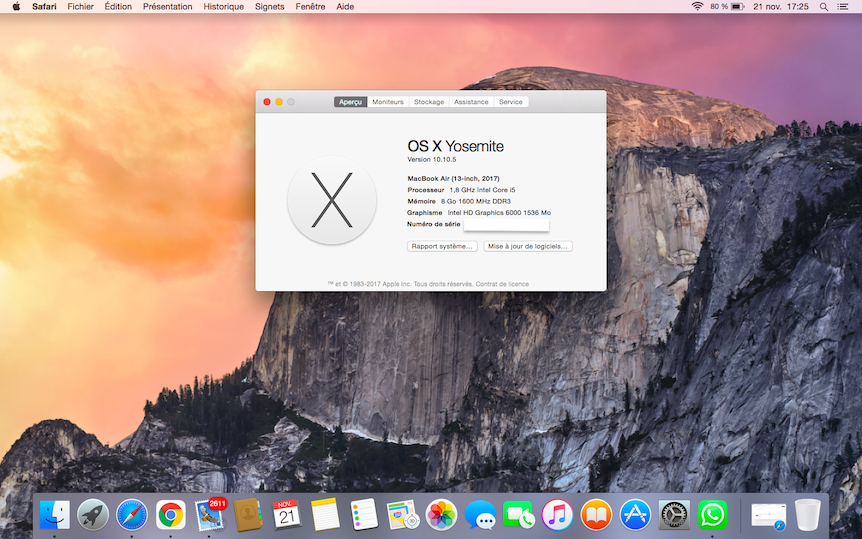Open Notification Center list icon
The image size is (862, 539).
pyautogui.click(x=842, y=7)
